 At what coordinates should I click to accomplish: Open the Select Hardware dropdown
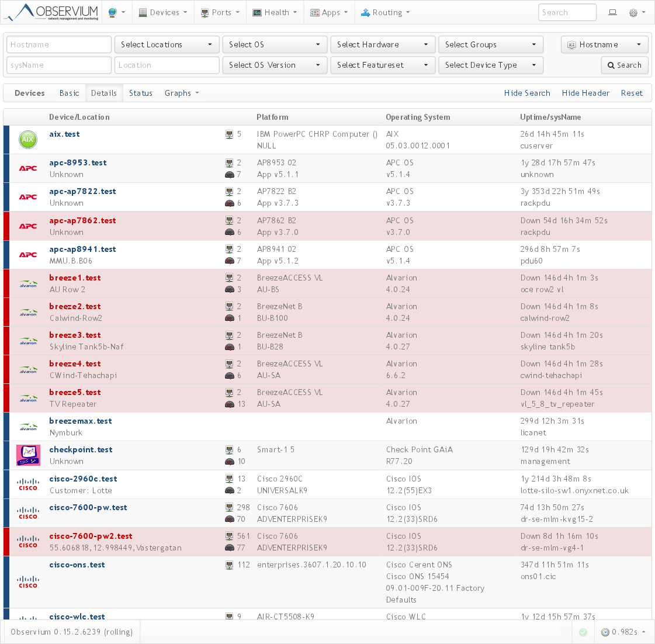click(x=383, y=45)
